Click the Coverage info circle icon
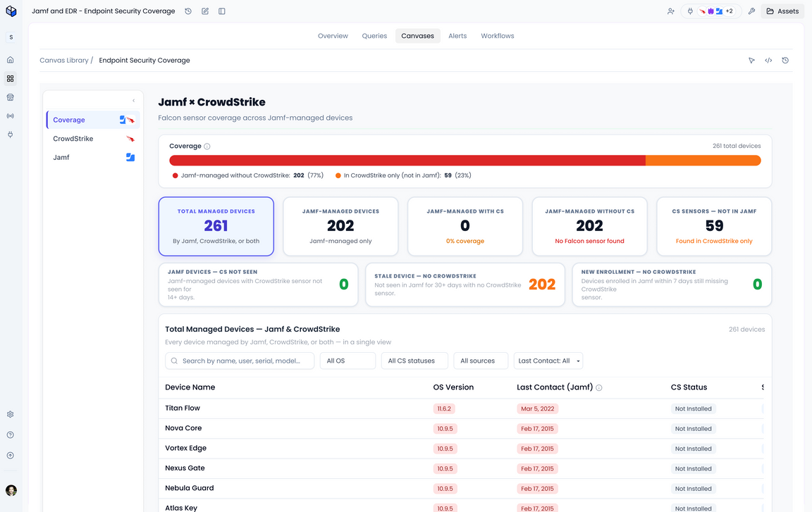The width and height of the screenshot is (812, 512). 207,146
